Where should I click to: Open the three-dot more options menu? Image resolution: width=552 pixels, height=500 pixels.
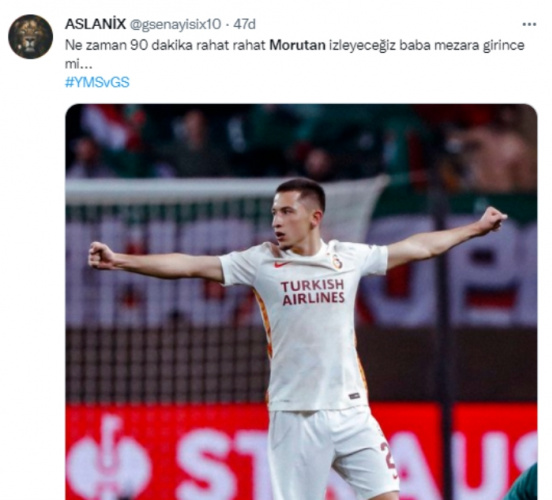tap(529, 24)
